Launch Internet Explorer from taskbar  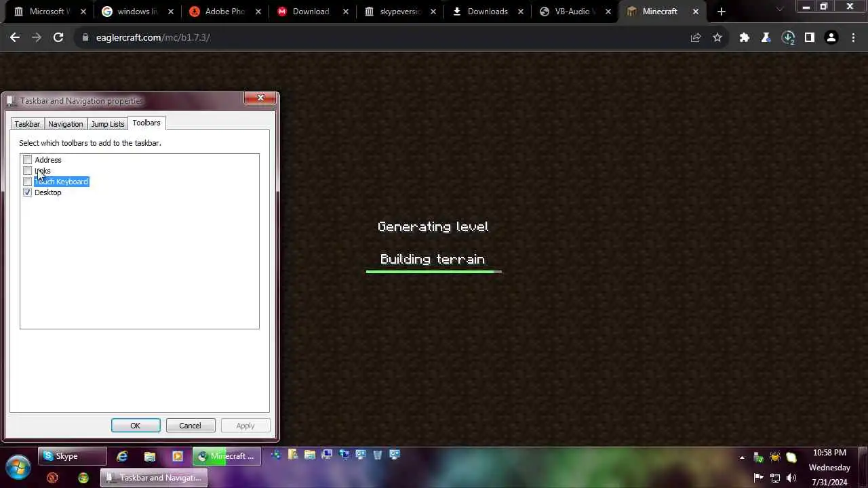pyautogui.click(x=122, y=456)
